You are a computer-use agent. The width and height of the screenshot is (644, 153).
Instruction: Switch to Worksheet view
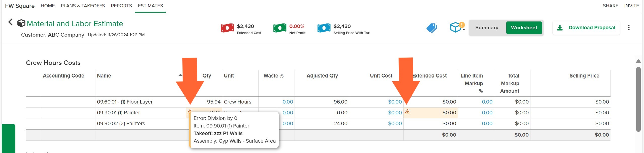pos(524,28)
